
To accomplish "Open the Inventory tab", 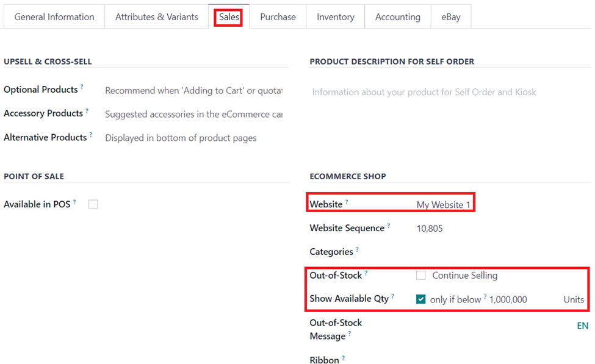I will tap(336, 16).
